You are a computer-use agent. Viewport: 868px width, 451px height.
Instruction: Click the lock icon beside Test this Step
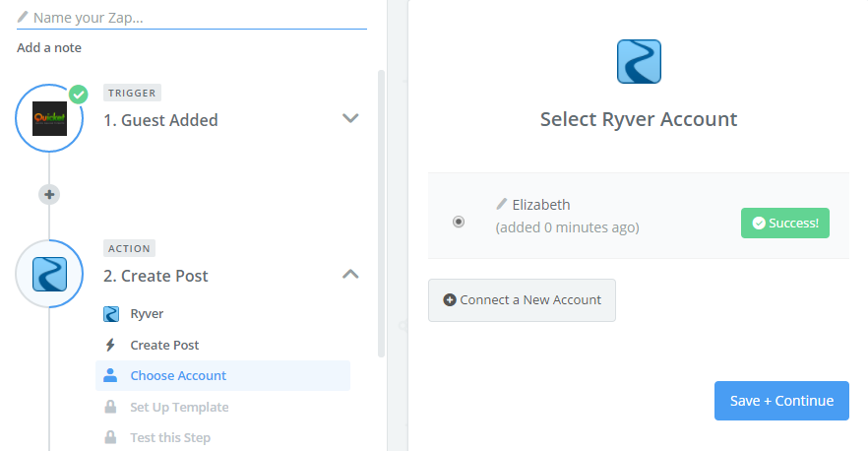click(110, 437)
